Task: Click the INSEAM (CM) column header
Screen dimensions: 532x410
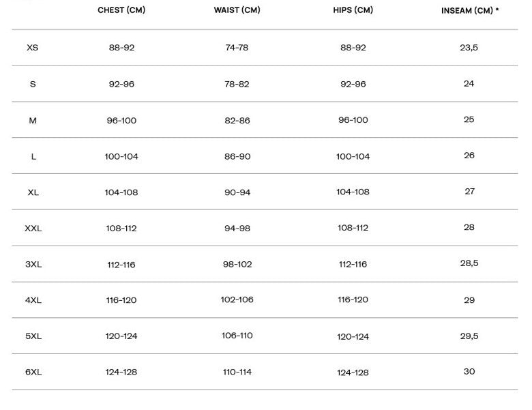Action: tap(469, 11)
